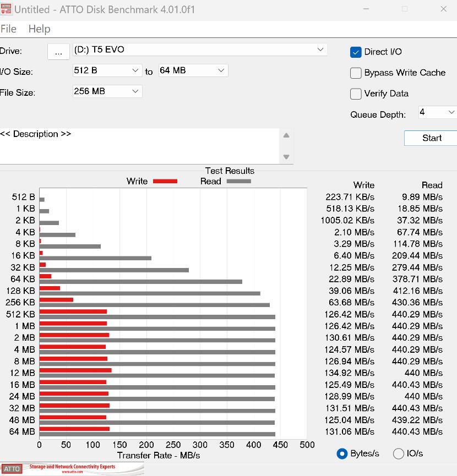Open the File menu
The image size is (457, 476).
(x=8, y=29)
